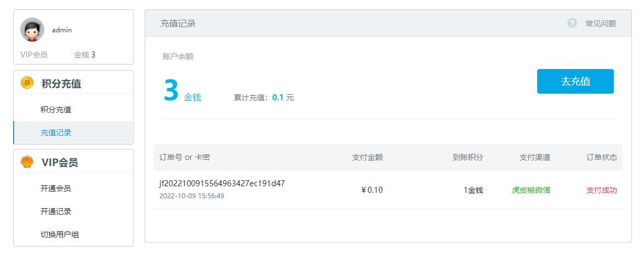The height and width of the screenshot is (258, 644).
Task: Click the timestamp 2022-10-09 15:56:49
Action: click(192, 196)
